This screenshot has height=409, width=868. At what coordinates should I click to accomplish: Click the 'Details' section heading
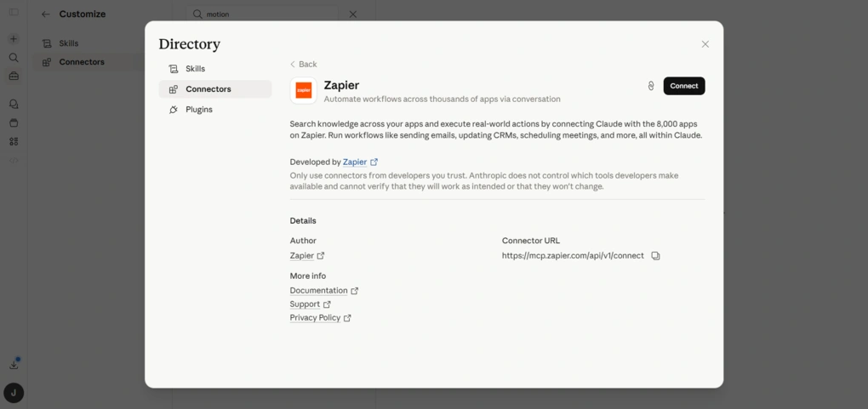coord(303,221)
